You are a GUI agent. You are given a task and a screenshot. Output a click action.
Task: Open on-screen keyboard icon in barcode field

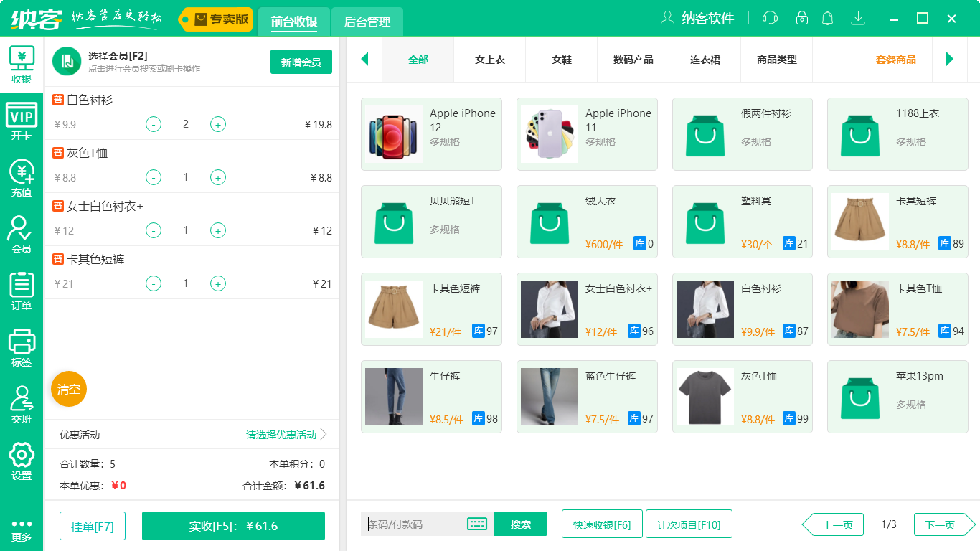pyautogui.click(x=477, y=524)
